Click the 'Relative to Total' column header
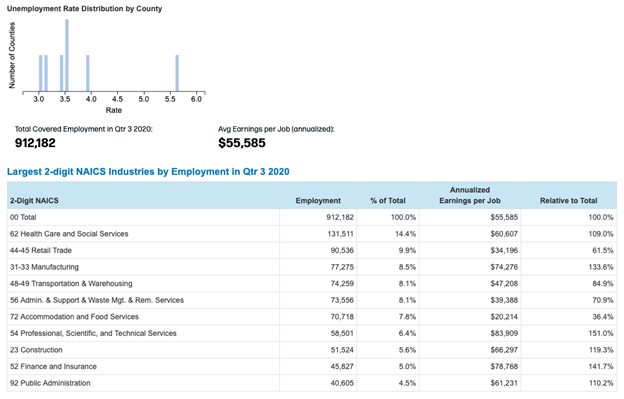The image size is (624, 399). coord(568,200)
